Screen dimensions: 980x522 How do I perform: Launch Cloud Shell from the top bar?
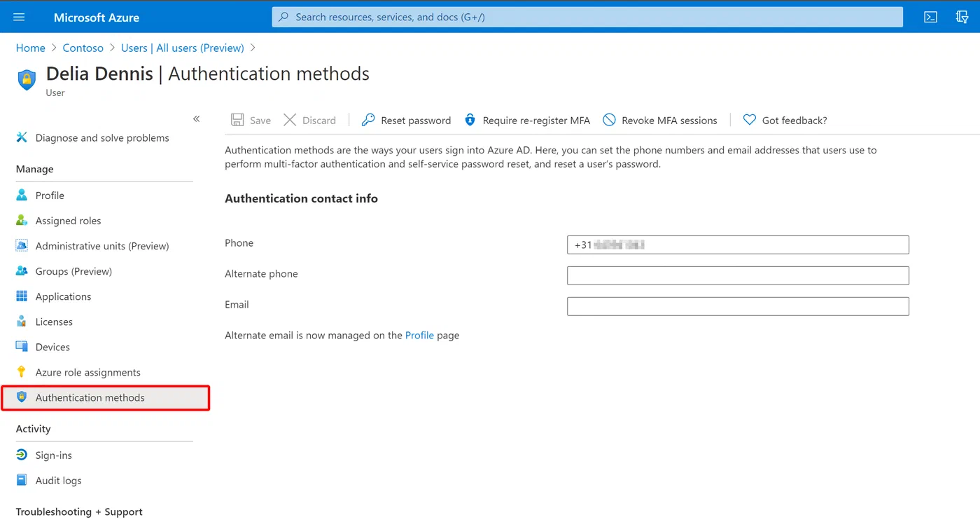coord(930,17)
